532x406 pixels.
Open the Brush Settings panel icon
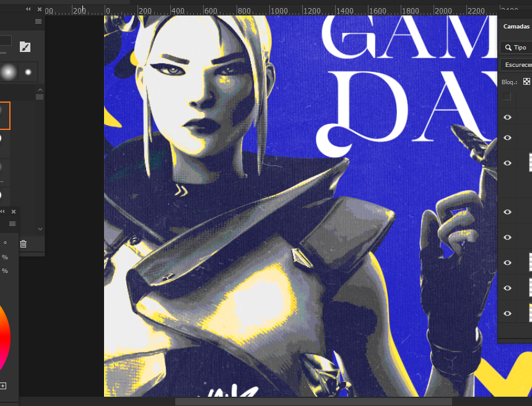[25, 47]
